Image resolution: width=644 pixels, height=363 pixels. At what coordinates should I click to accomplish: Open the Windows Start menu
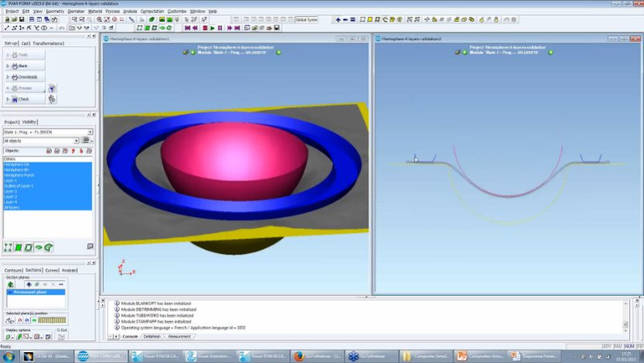(x=9, y=356)
